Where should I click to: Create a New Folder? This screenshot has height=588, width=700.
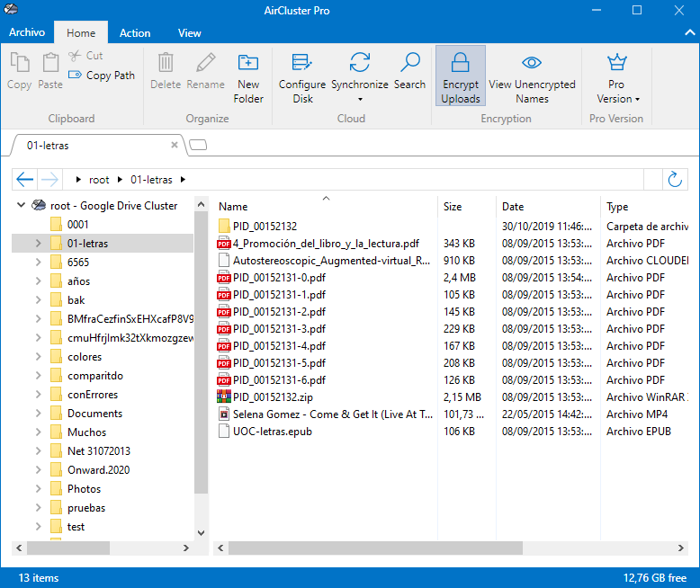coord(248,76)
